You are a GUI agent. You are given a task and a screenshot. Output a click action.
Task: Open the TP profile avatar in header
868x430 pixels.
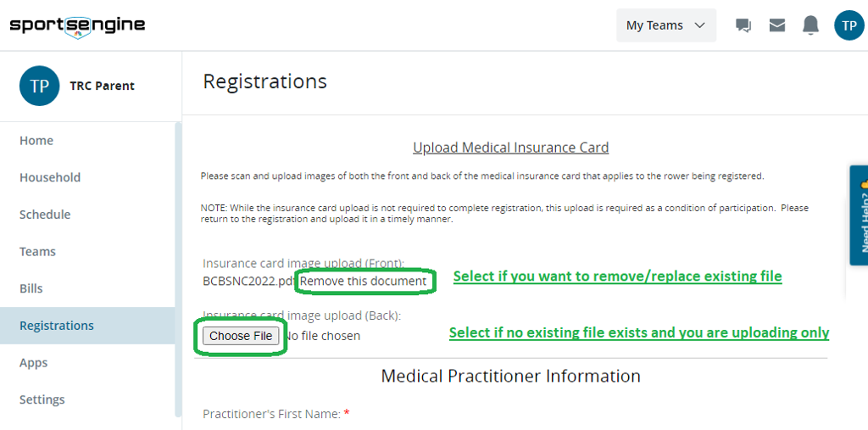849,25
